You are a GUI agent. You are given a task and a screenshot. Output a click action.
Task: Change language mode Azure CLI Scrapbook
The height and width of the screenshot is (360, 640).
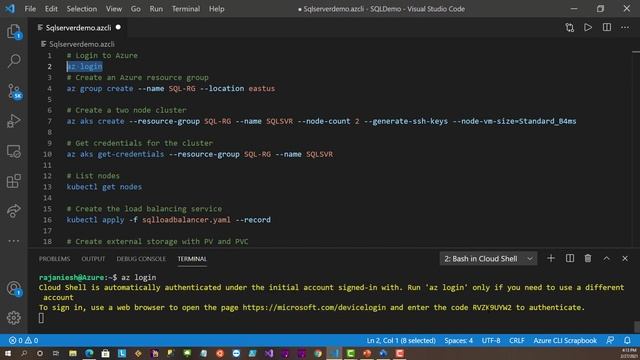click(x=565, y=340)
